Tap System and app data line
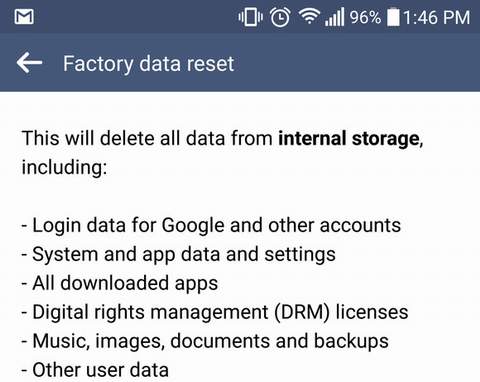 pos(178,255)
